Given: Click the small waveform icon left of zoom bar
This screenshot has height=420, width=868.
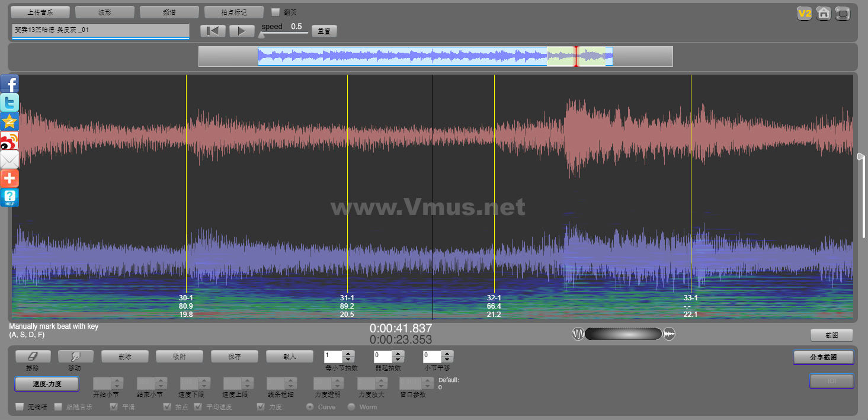Looking at the screenshot, I should pos(578,334).
